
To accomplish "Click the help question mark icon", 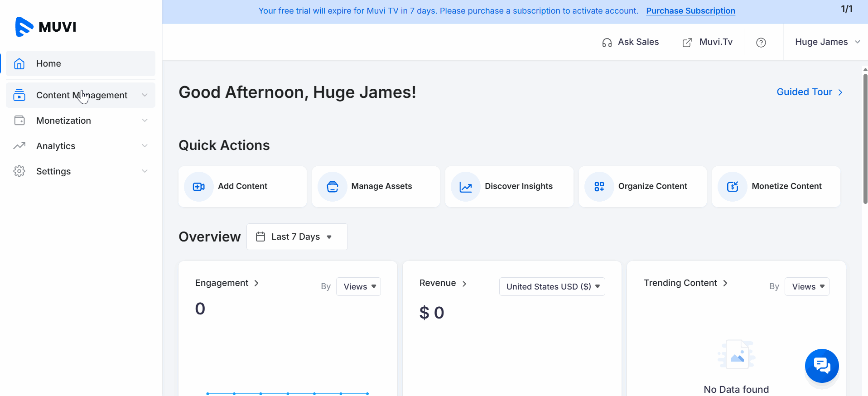I will (761, 42).
